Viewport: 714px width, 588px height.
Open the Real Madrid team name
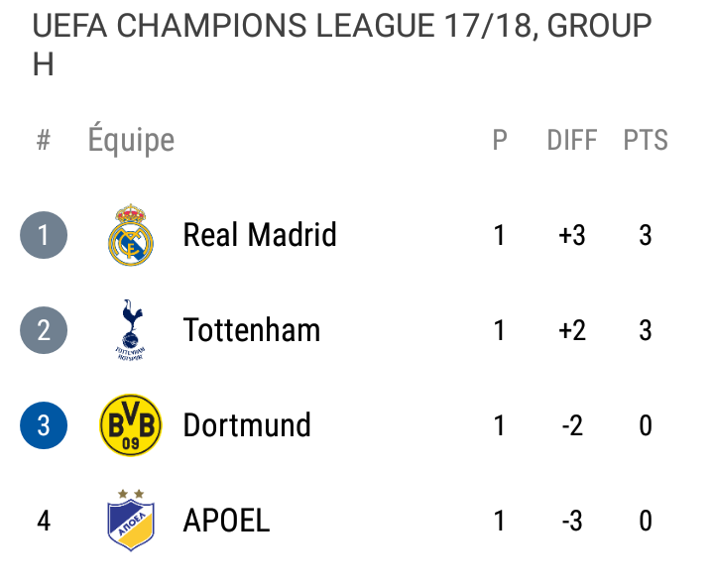tap(260, 235)
